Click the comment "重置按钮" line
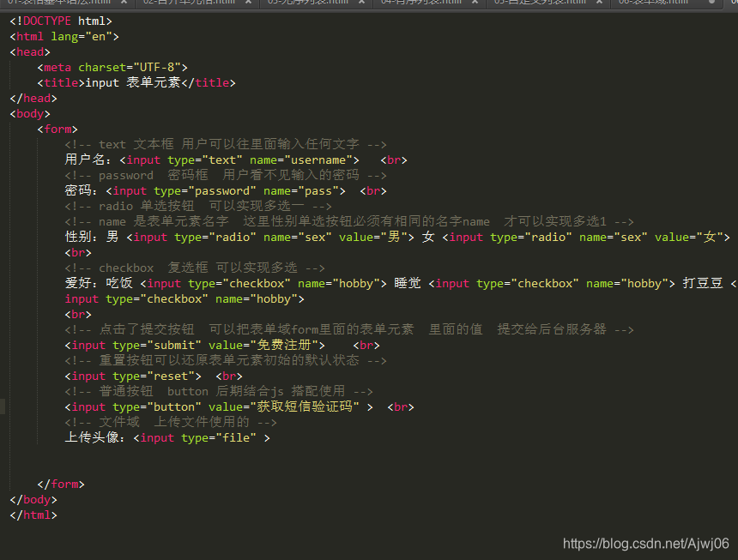 click(x=226, y=361)
